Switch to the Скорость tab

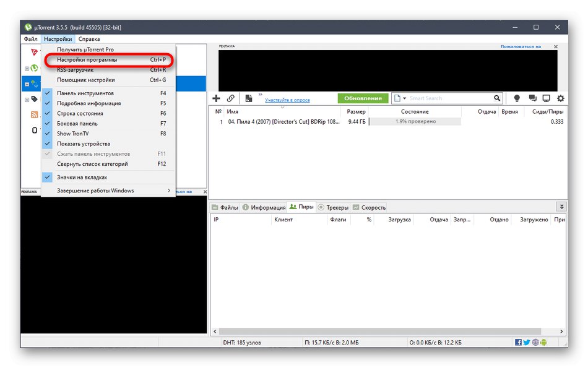click(369, 207)
